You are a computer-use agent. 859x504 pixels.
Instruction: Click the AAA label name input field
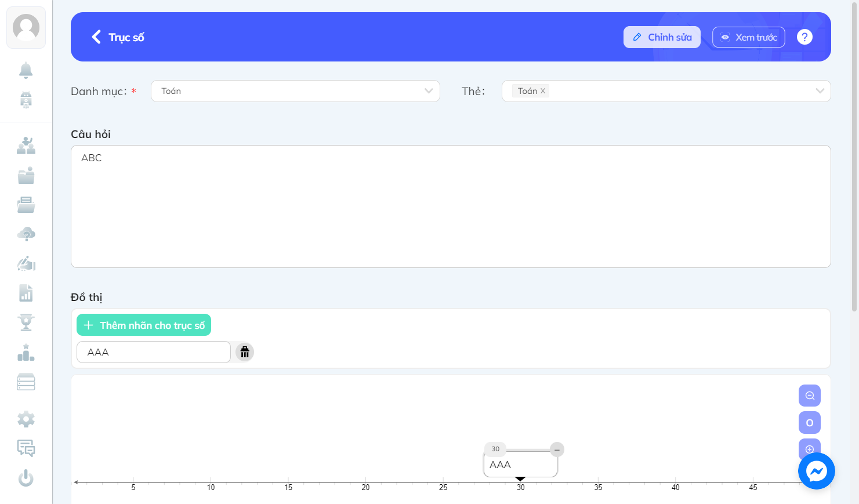[154, 352]
